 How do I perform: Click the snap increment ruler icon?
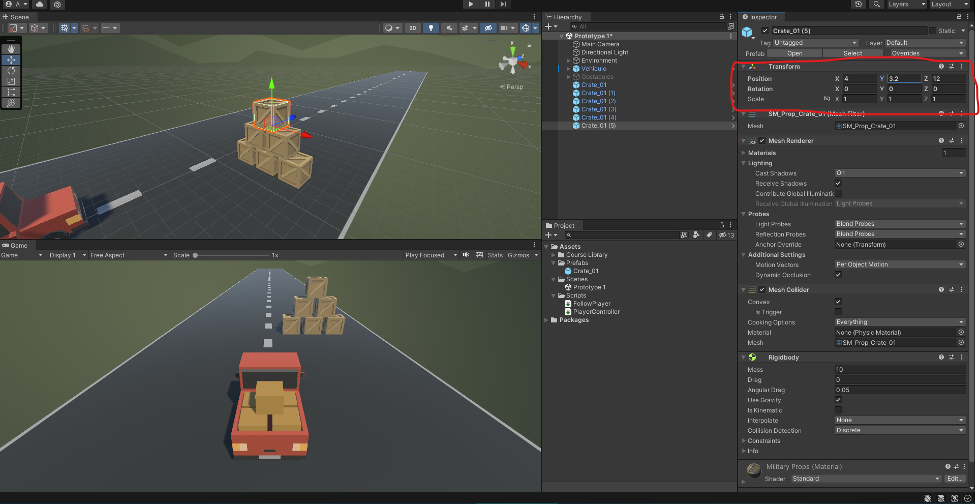pyautogui.click(x=106, y=28)
